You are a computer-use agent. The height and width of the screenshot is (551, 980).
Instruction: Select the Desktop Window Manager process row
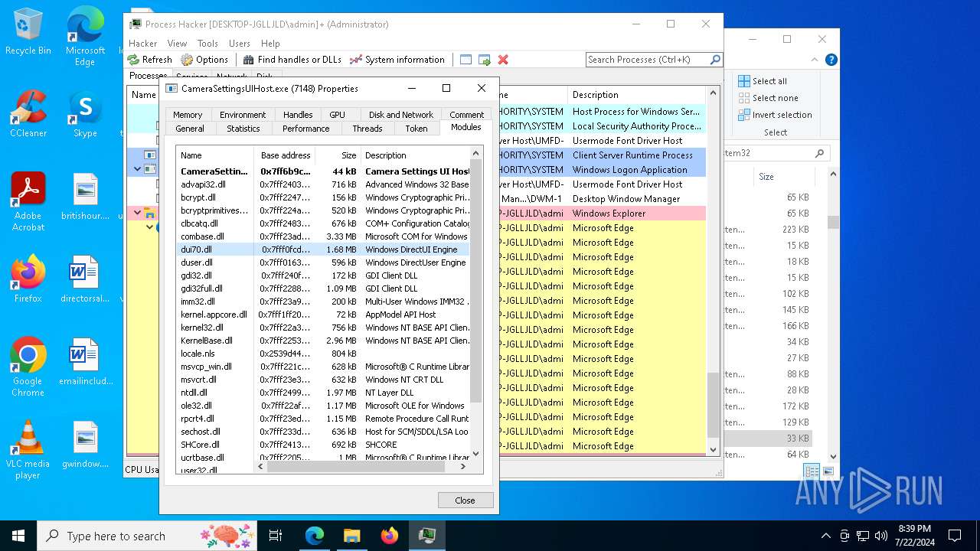click(417, 199)
